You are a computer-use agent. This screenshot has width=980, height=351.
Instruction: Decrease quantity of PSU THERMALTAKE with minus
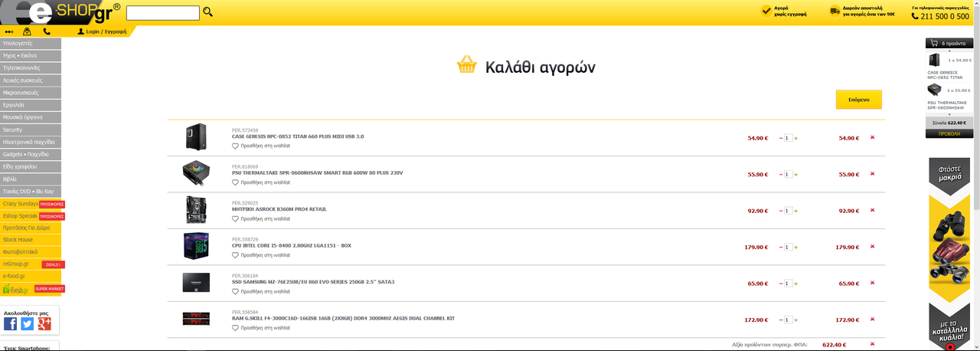(x=781, y=175)
